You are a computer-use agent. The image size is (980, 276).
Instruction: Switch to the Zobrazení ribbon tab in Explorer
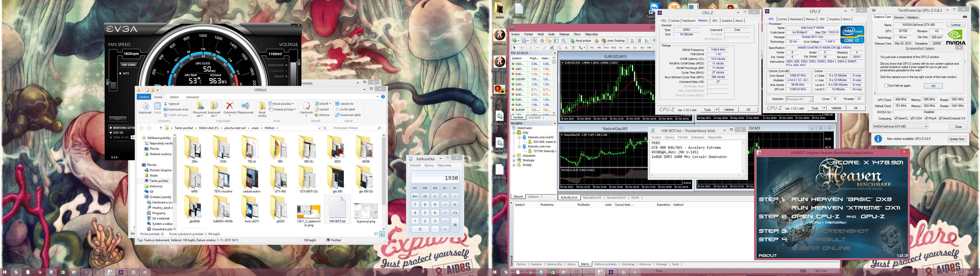coord(192,97)
